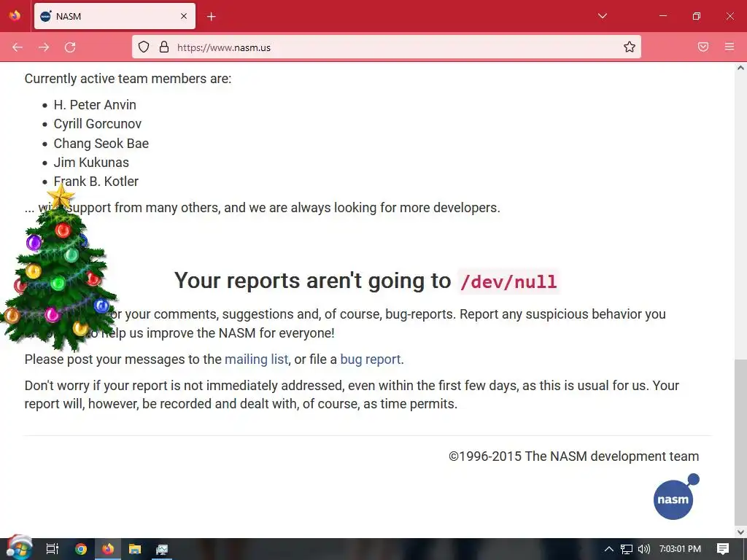The image size is (747, 560).
Task: Click the URL address field
Action: [x=386, y=47]
